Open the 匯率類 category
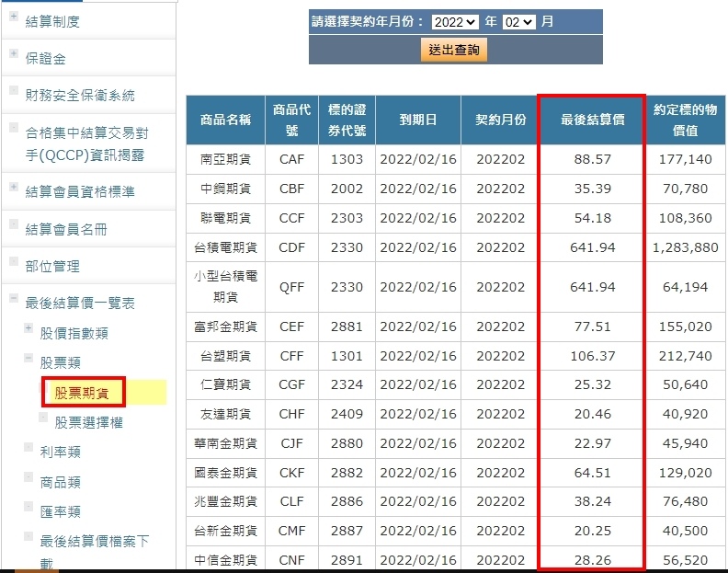Image resolution: width=728 pixels, height=573 pixels. pos(61,511)
